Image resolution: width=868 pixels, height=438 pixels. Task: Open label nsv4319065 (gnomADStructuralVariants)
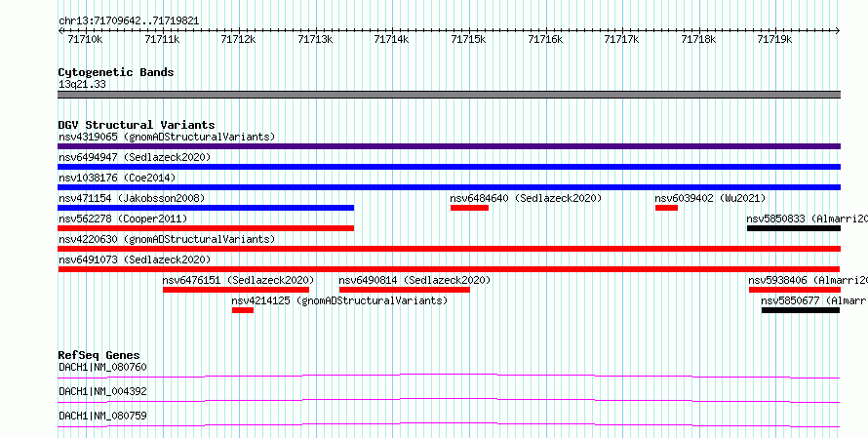click(167, 137)
